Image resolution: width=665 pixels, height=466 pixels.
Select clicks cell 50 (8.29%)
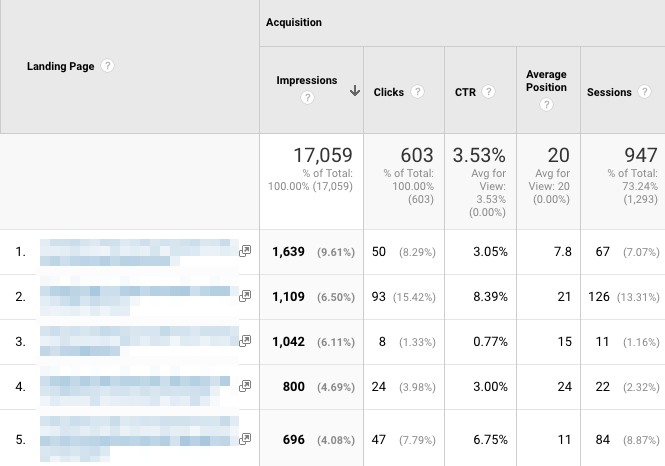(404, 252)
